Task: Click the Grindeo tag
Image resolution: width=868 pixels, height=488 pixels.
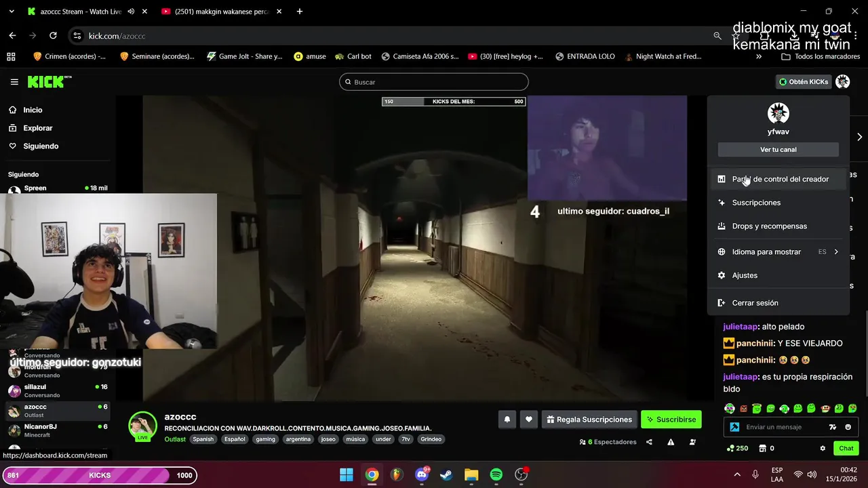Action: coord(431,439)
